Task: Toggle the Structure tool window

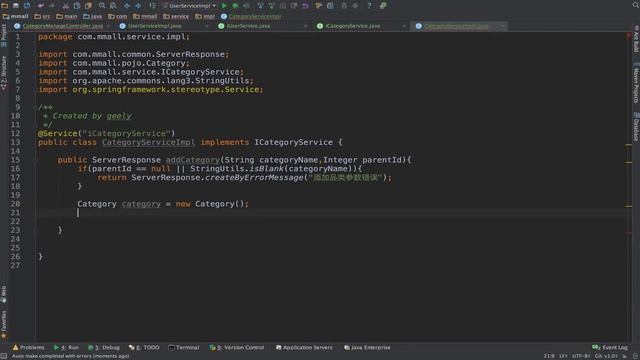Action: coord(4,73)
